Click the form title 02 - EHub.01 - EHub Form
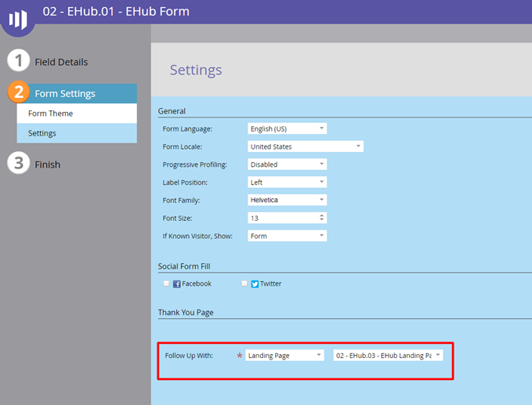Viewport: 532px width, 405px height. tap(116, 11)
